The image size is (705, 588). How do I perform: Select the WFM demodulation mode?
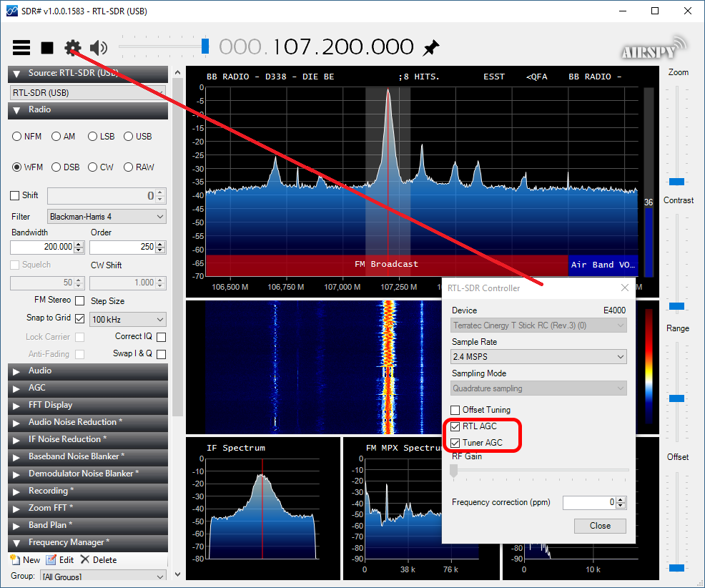(x=16, y=167)
